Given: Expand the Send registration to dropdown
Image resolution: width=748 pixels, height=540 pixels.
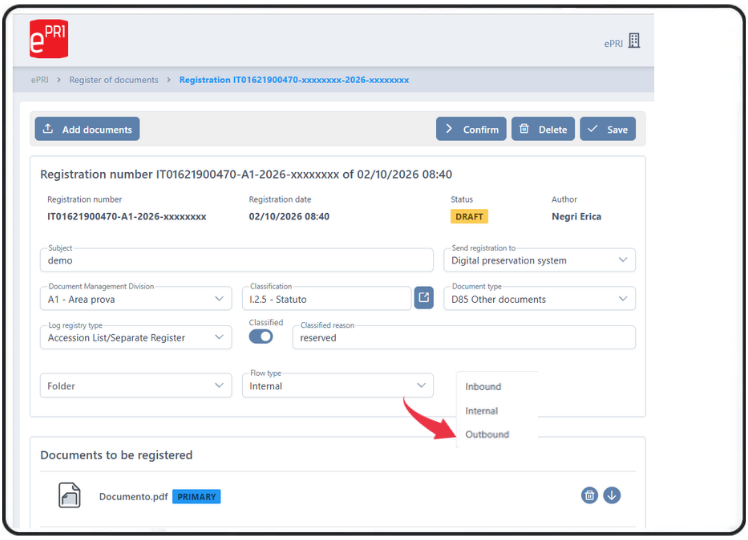Looking at the screenshot, I should [540, 260].
